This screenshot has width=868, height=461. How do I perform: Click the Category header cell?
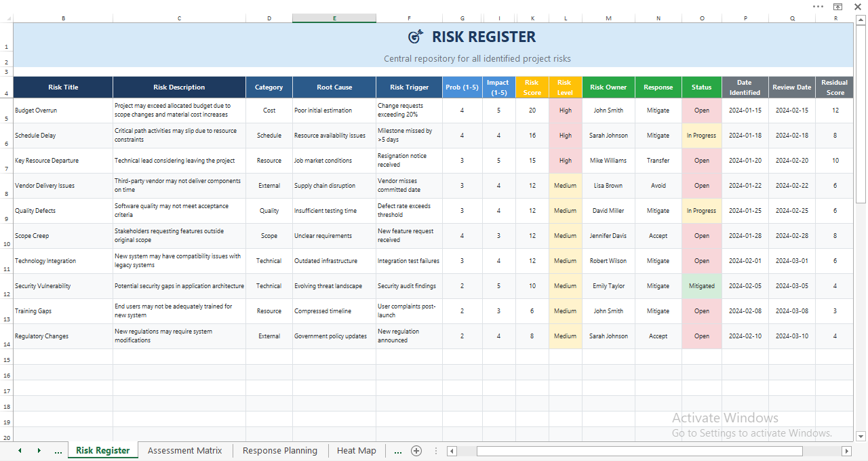click(269, 87)
